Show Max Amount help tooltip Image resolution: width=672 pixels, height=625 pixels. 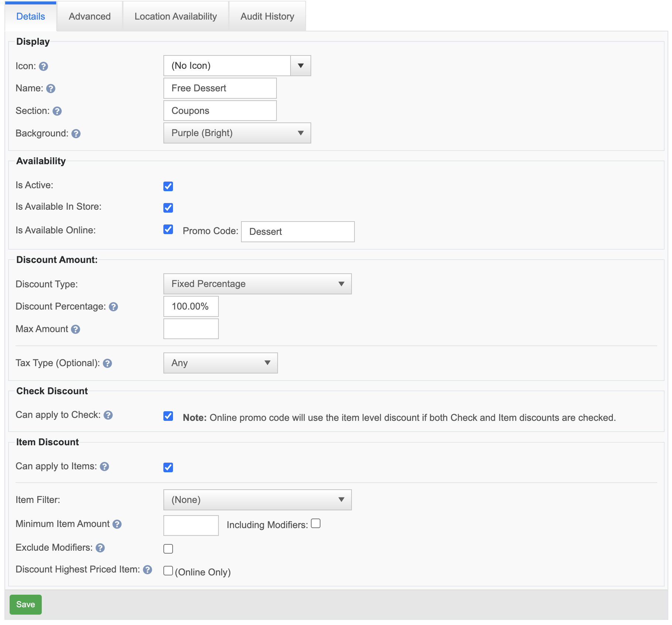75,330
